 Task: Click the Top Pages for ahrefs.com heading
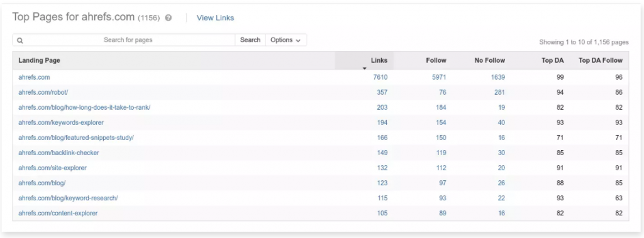click(74, 17)
